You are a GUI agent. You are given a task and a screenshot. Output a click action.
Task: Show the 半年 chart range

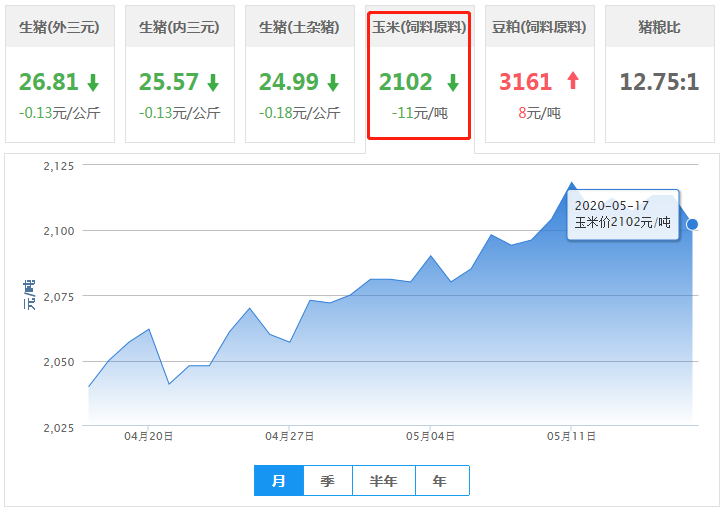click(x=384, y=481)
